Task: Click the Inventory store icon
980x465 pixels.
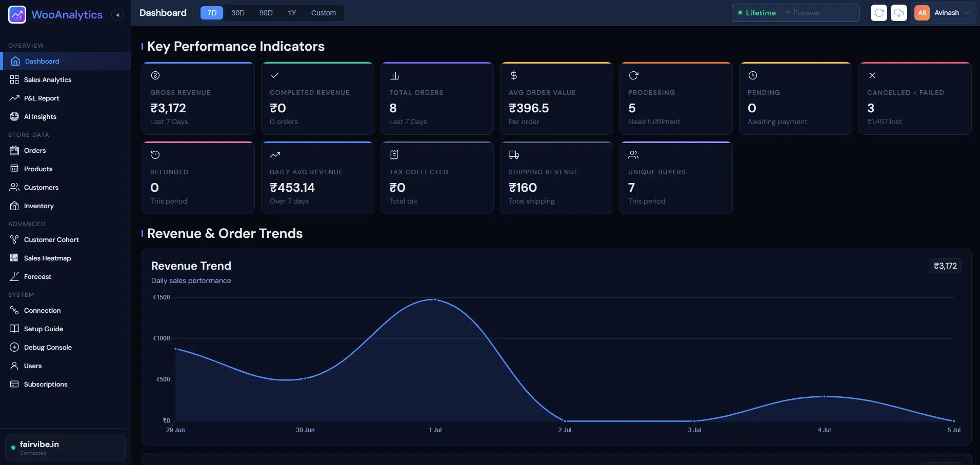Action: pyautogui.click(x=14, y=206)
